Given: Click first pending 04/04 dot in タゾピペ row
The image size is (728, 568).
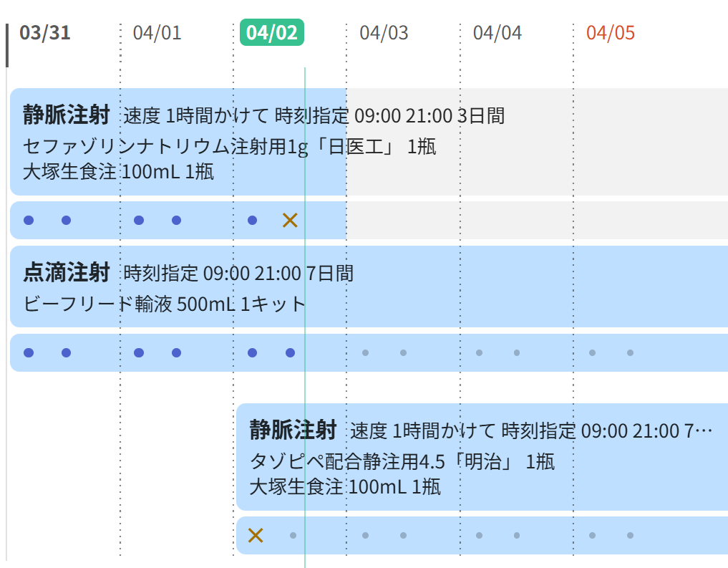Looking at the screenshot, I should click(x=479, y=536).
